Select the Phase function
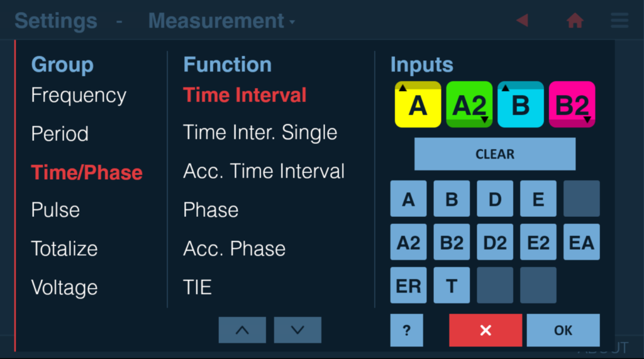The height and width of the screenshot is (359, 644). pyautogui.click(x=211, y=210)
